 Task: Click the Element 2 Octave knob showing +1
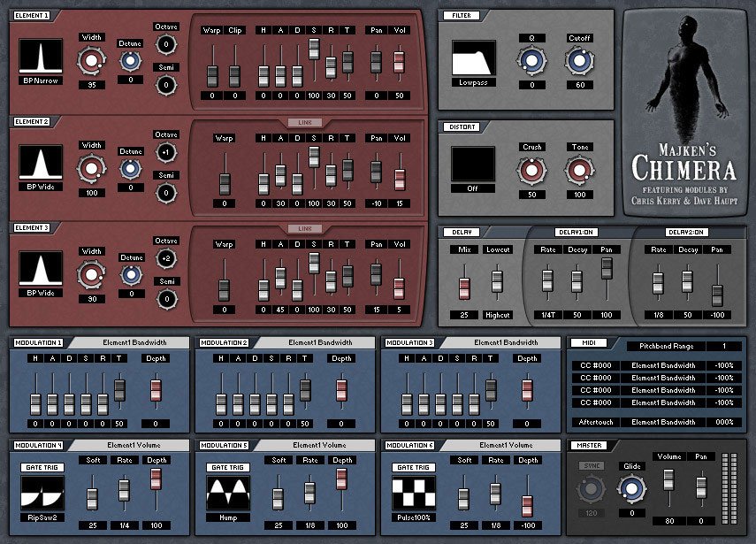tap(166, 152)
